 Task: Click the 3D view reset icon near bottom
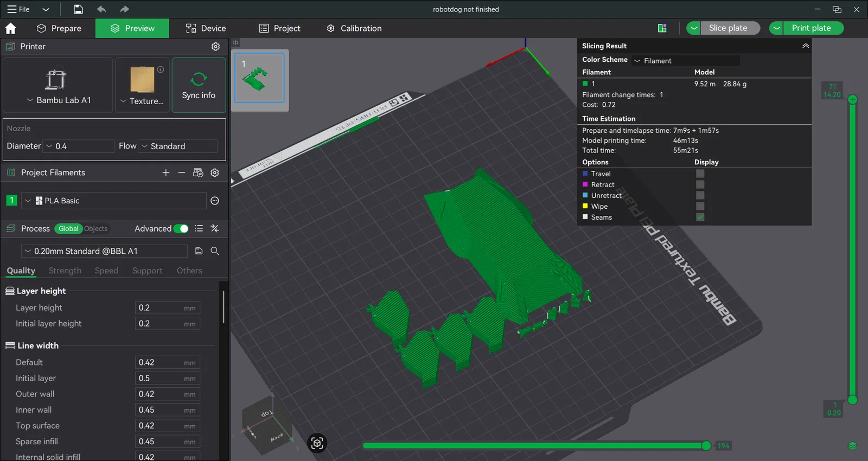pyautogui.click(x=317, y=443)
